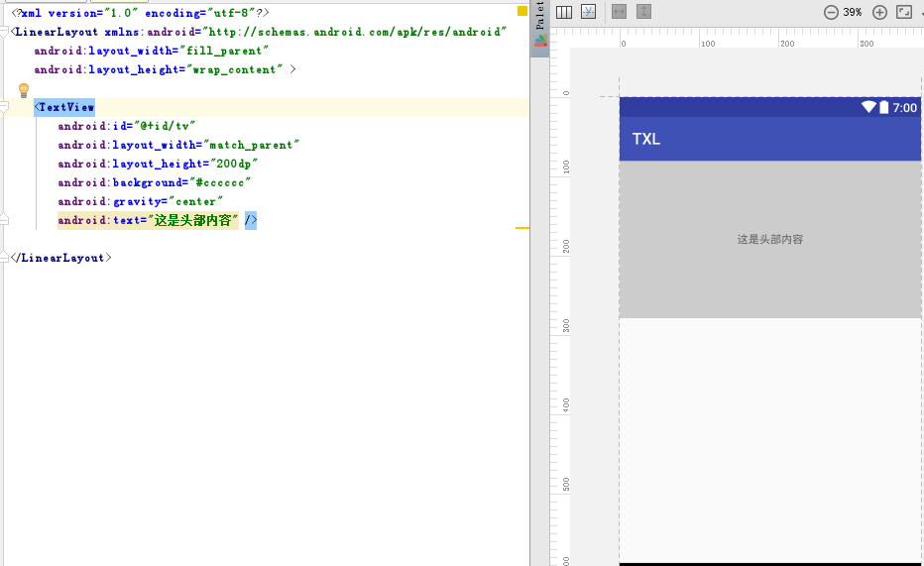Fold marker at closing LinearLayout tag
924x566 pixels.
pos(4,258)
